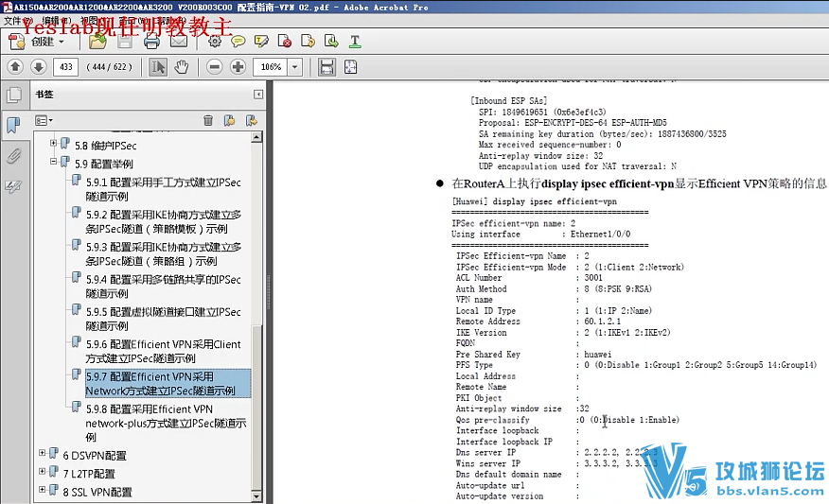
Task: Click the open file folder icon
Action: pyautogui.click(x=97, y=42)
